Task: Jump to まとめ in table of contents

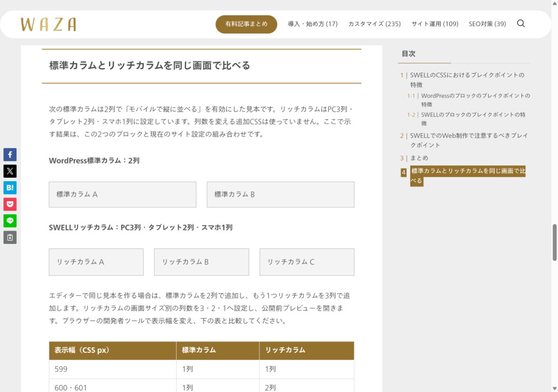Action: pos(419,158)
